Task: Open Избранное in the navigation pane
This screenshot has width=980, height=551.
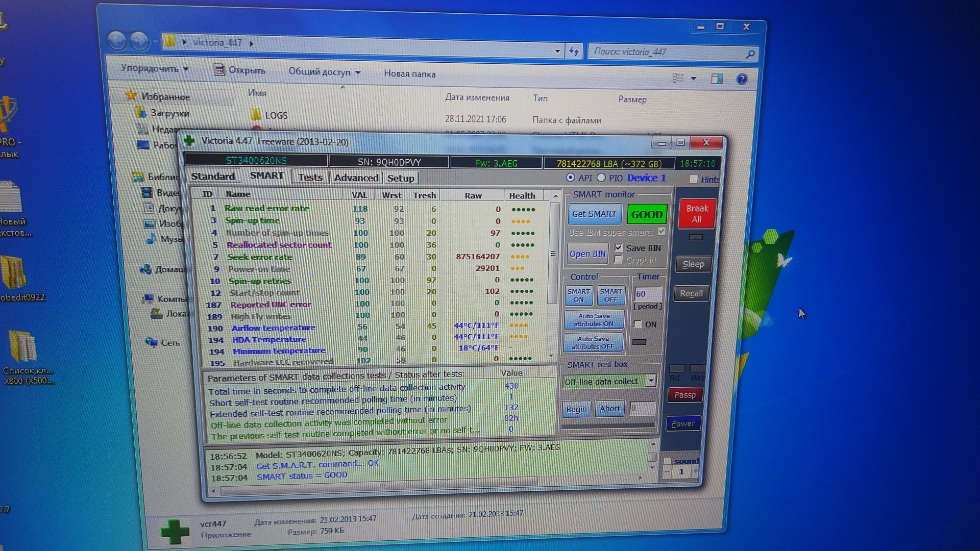Action: pos(158,96)
